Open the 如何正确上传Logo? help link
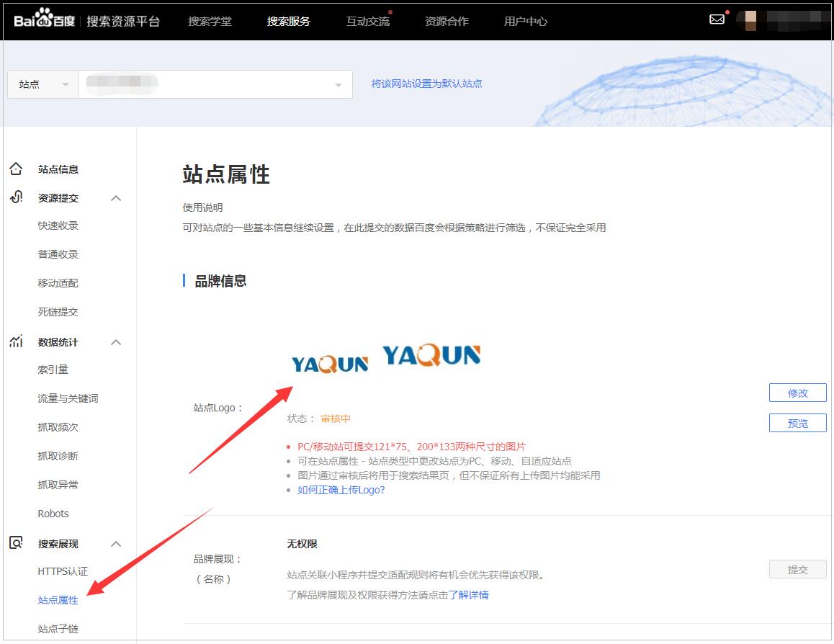Screen dimensions: 834x644 pyautogui.click(x=341, y=490)
